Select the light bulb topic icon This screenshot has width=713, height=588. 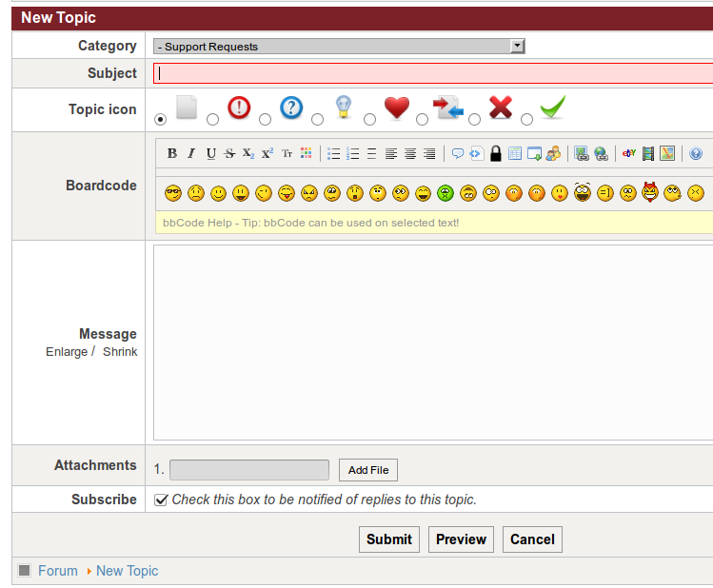coord(317,120)
